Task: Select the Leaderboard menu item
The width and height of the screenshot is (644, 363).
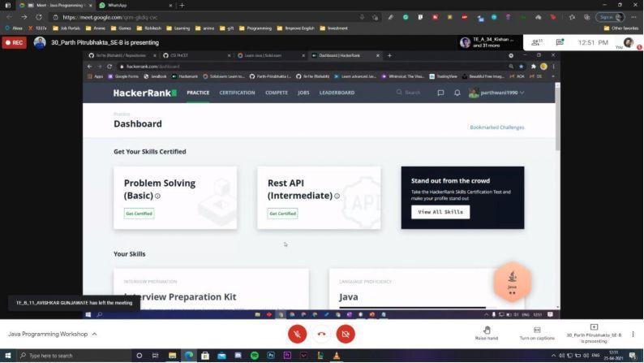Action: click(337, 93)
